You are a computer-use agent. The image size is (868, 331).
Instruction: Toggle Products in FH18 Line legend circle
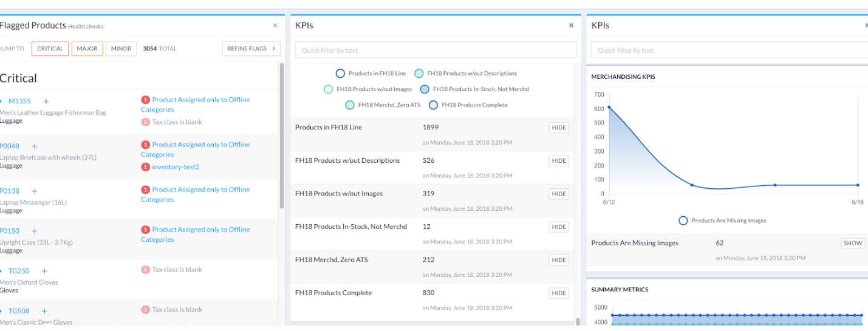point(340,73)
